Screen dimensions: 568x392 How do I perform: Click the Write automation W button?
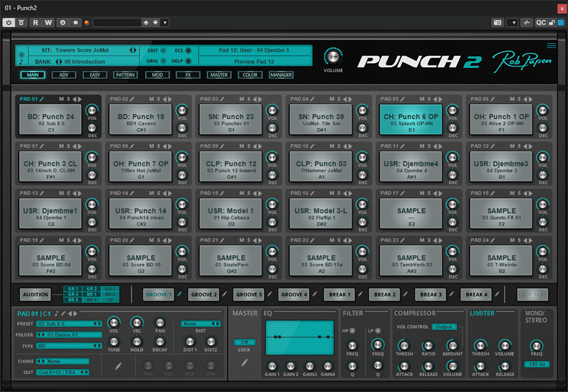point(48,22)
